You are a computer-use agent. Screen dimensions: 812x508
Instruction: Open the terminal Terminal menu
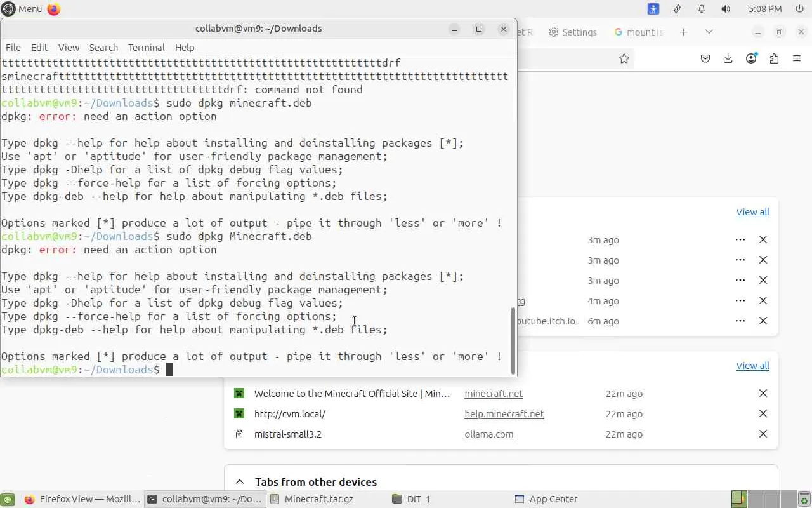147,48
